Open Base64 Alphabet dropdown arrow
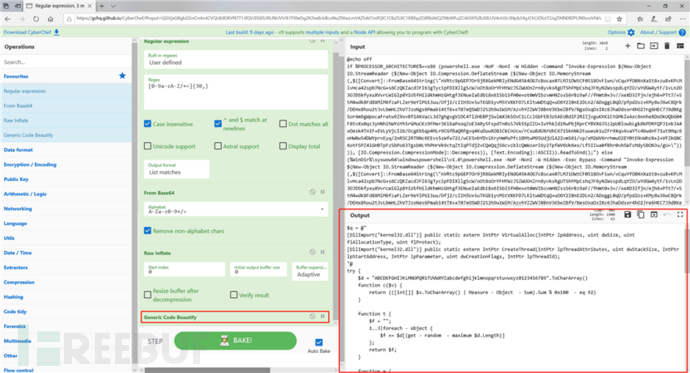Viewport: 690px width, 373px height. click(322, 209)
